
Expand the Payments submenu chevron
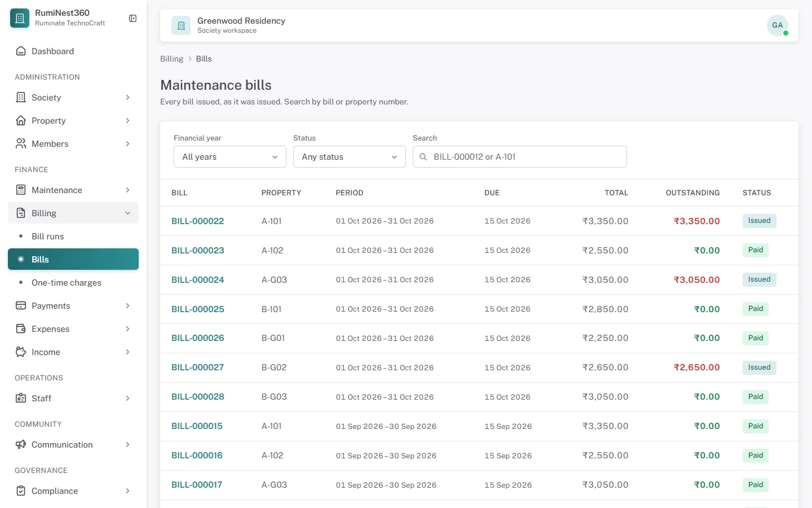click(127, 306)
